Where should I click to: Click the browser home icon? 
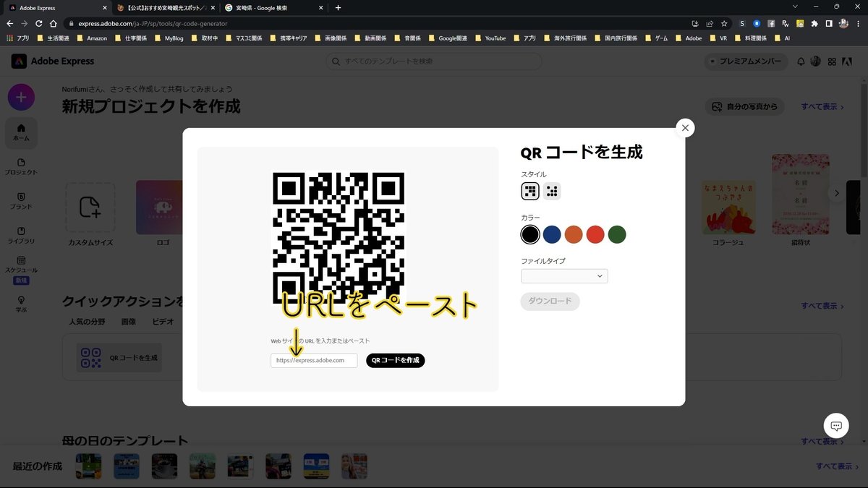point(53,23)
